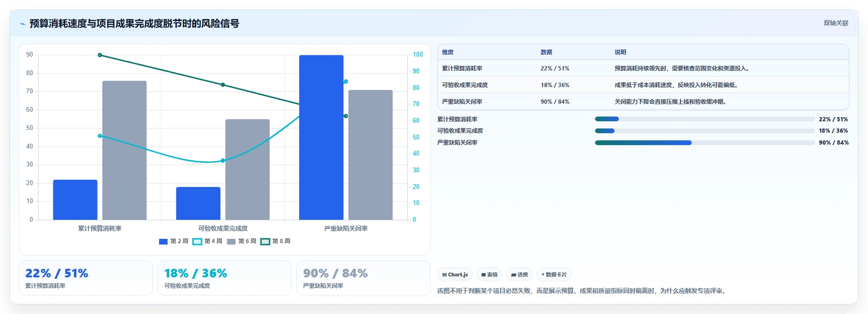Click the icon in the 表格 tag

pos(484,275)
